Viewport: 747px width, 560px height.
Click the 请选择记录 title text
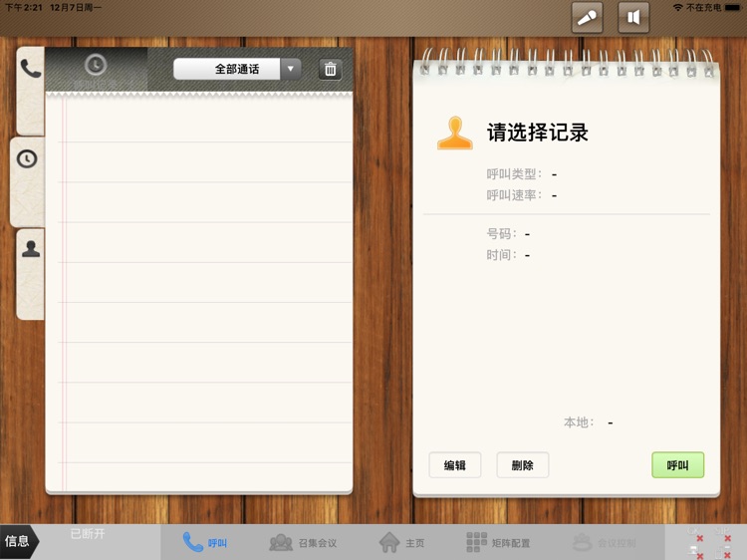[538, 133]
